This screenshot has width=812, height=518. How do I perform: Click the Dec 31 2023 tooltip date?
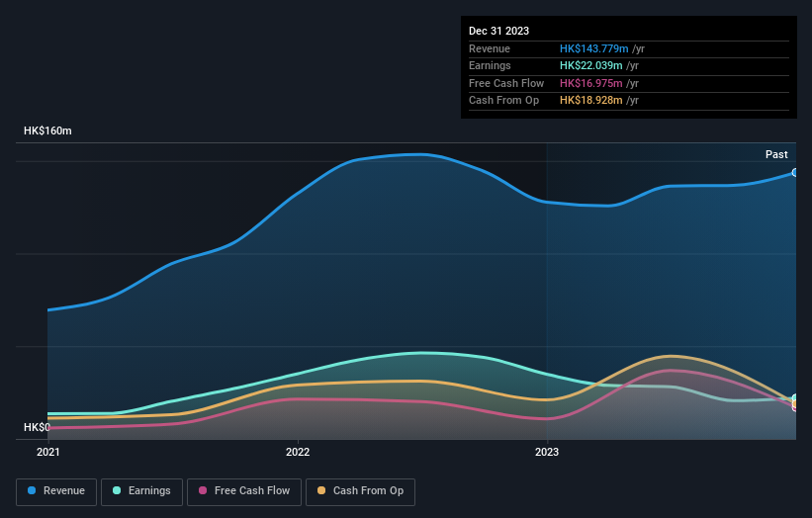[x=498, y=31]
